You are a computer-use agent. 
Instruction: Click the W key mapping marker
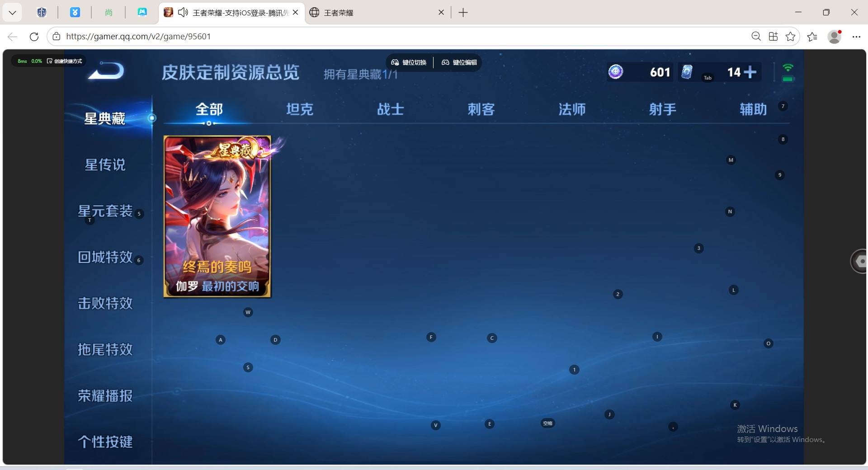tap(248, 312)
